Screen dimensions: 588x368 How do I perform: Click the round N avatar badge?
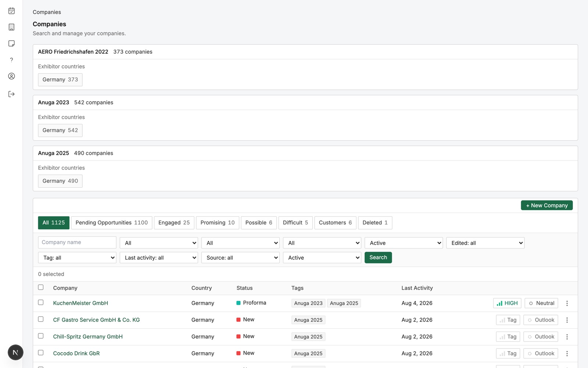[x=15, y=352]
